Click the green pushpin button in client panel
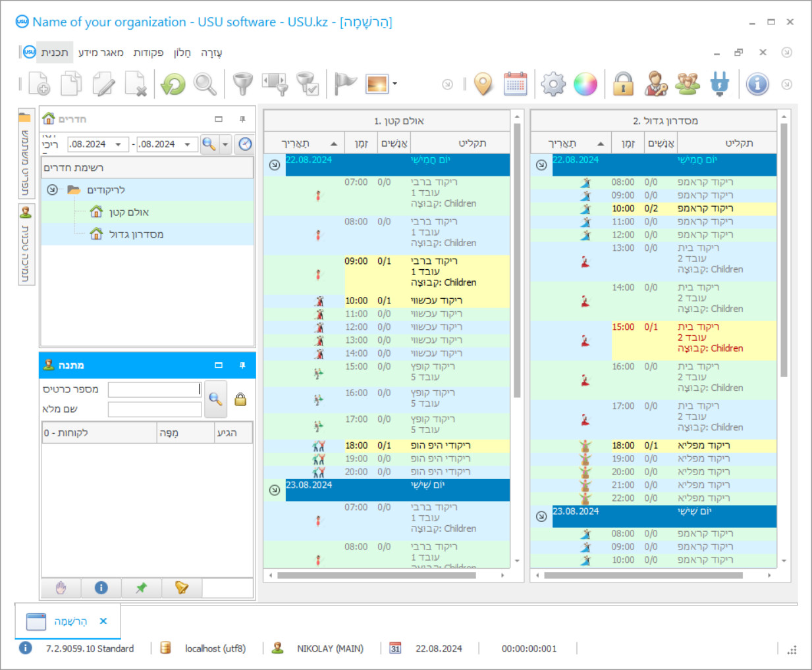This screenshot has width=812, height=670. (142, 588)
